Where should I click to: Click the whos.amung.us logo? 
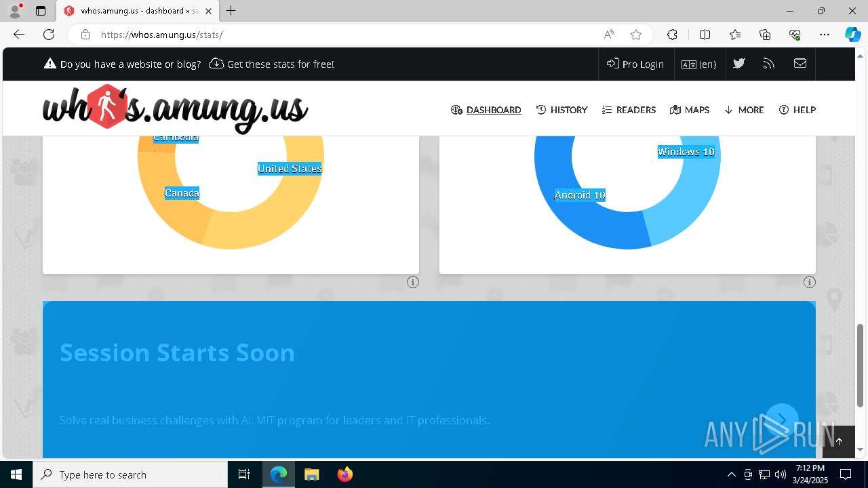pos(175,108)
